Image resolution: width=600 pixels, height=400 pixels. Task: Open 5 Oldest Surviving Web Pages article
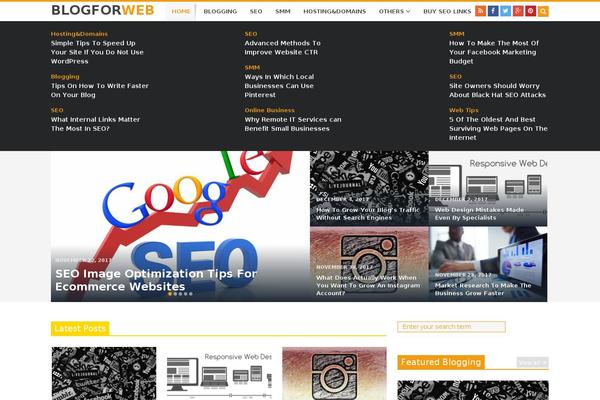[498, 129]
